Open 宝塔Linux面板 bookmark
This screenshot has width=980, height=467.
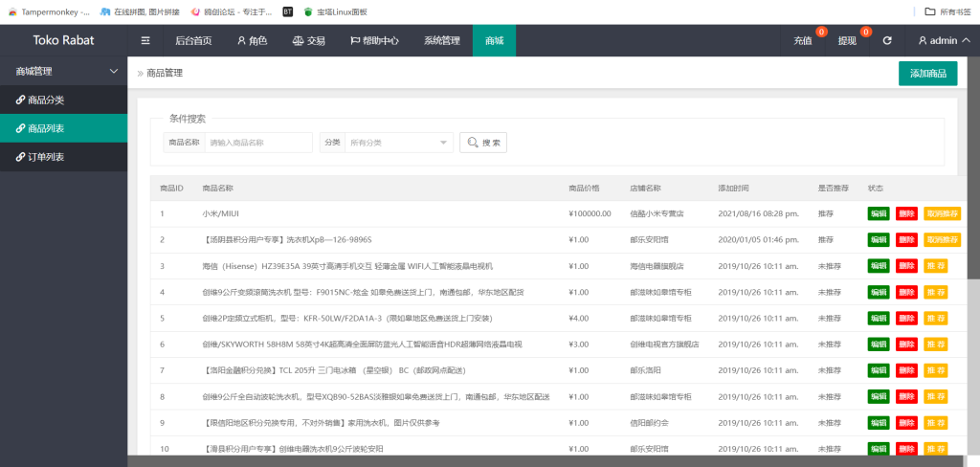pos(336,11)
